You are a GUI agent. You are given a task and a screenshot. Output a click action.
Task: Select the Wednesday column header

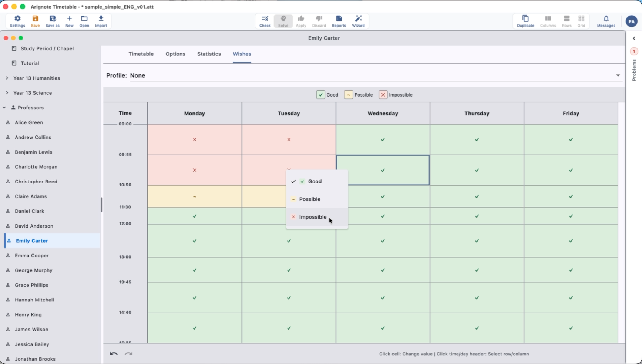tap(383, 114)
